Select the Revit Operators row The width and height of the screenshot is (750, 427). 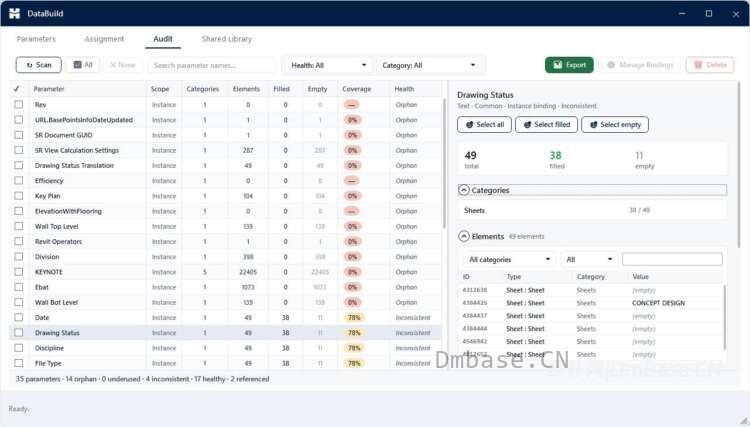click(x=225, y=241)
